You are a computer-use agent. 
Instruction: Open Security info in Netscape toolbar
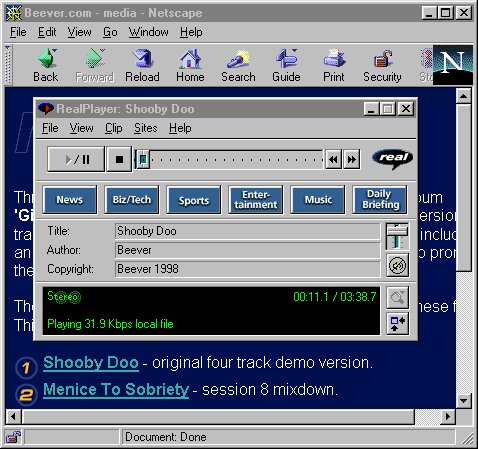pyautogui.click(x=382, y=66)
